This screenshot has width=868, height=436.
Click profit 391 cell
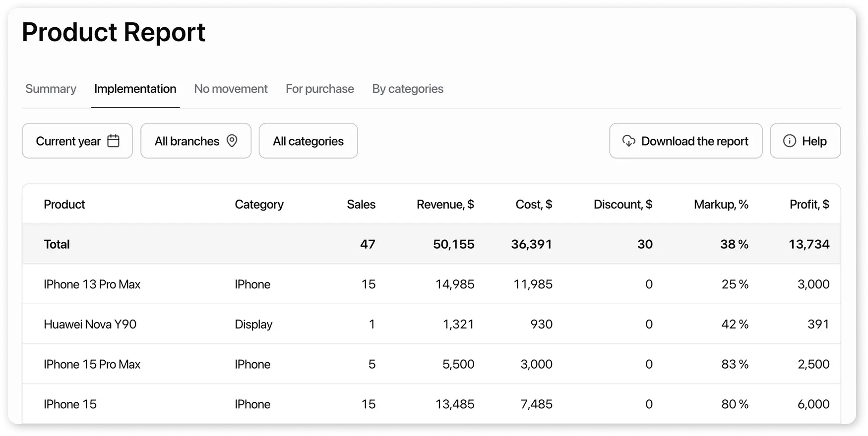point(818,324)
